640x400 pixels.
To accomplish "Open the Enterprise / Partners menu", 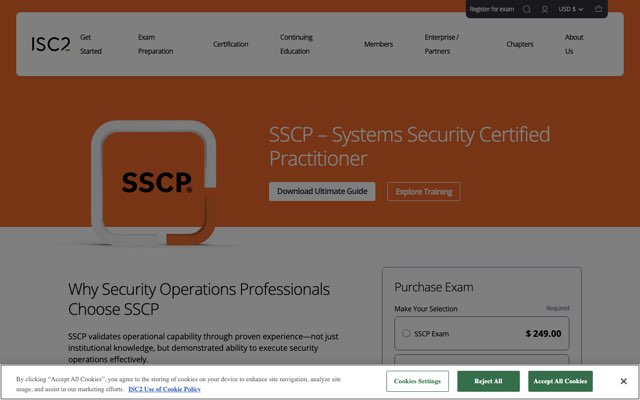I will (x=442, y=44).
